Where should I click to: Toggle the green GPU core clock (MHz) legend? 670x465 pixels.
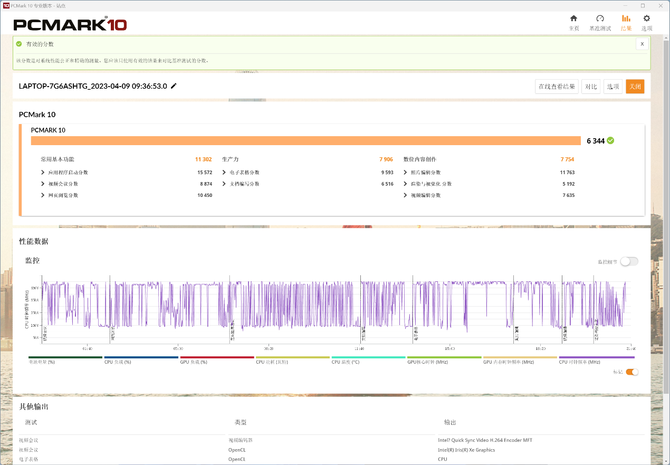(x=444, y=360)
